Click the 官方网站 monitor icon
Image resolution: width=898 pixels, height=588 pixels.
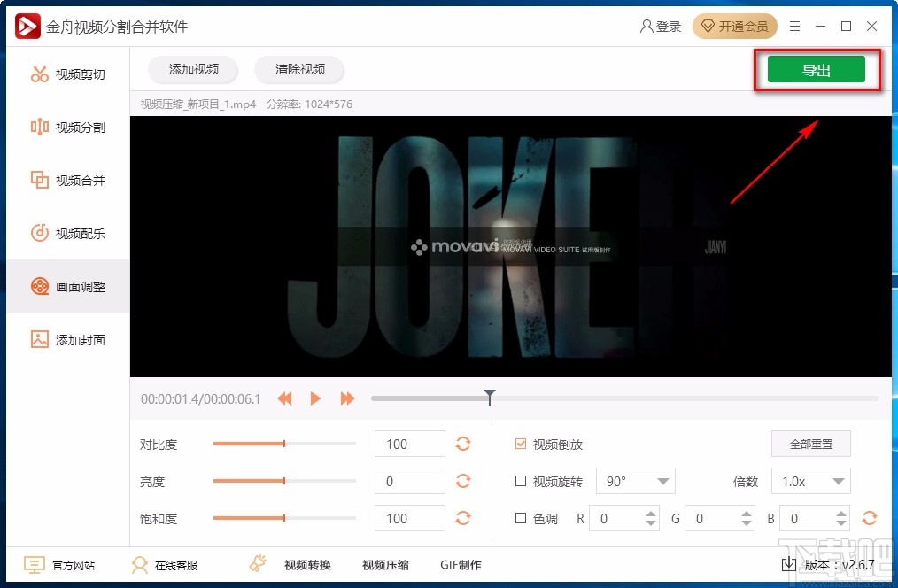34,565
